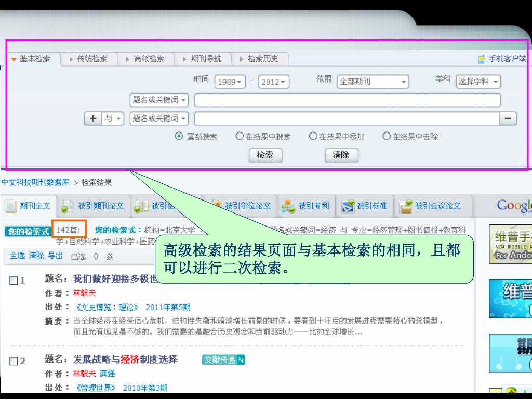Click the plus button to add search row
The image size is (532, 399).
(93, 118)
